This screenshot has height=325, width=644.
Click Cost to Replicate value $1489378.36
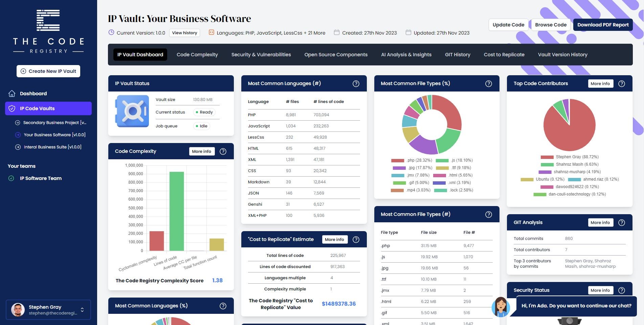tap(339, 304)
